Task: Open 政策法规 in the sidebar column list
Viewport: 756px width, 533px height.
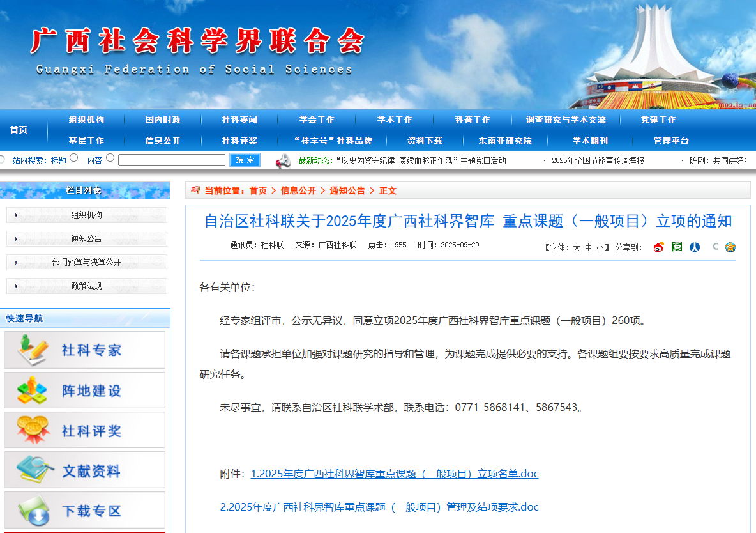Action: [x=86, y=286]
